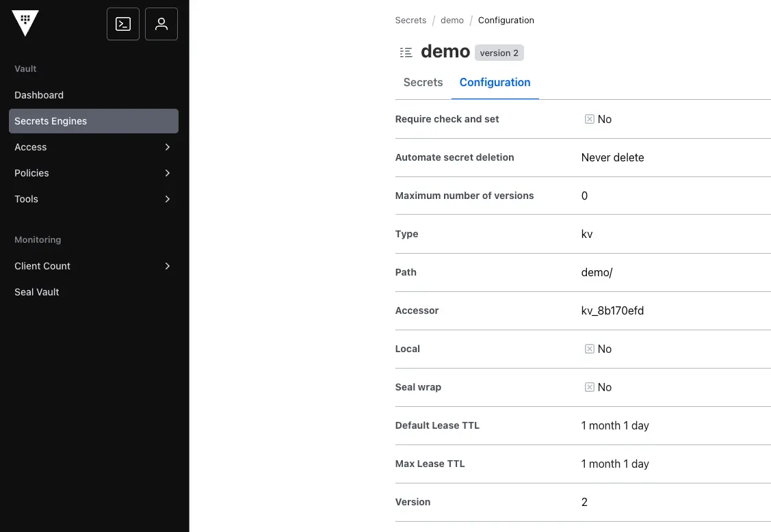Click Seal Vault in the sidebar
This screenshot has width=771, height=532.
(37, 292)
